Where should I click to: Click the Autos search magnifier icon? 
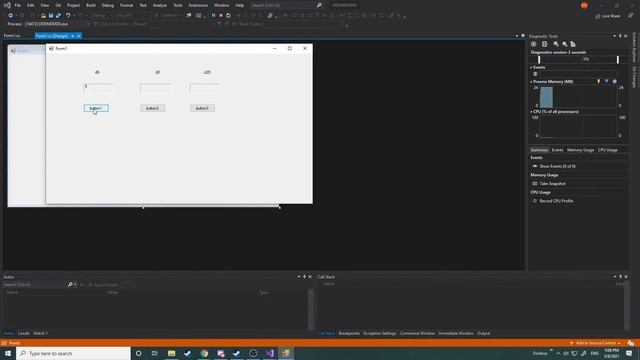click(70, 284)
